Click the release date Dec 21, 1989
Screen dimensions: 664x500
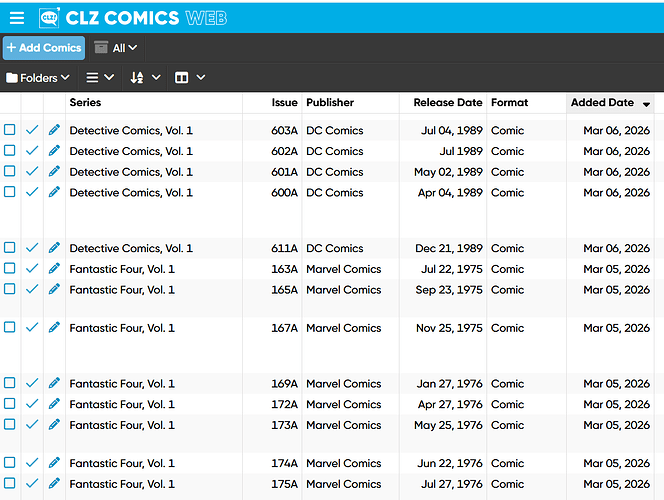tap(449, 248)
